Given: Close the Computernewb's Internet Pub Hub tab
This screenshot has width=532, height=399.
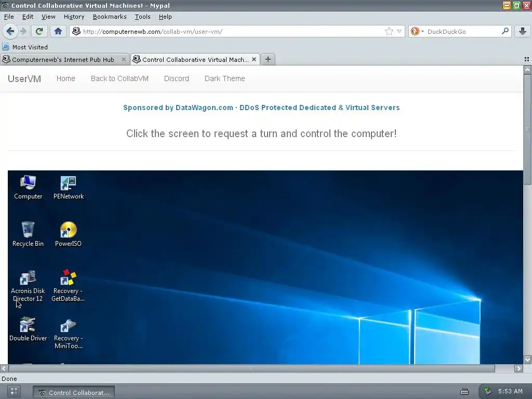Looking at the screenshot, I should click(x=124, y=59).
